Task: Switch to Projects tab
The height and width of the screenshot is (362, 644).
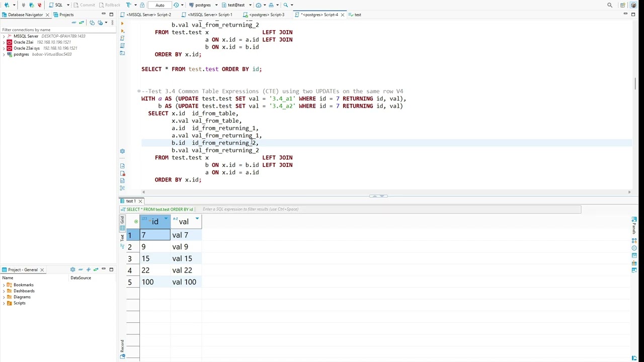Action: coord(63,15)
